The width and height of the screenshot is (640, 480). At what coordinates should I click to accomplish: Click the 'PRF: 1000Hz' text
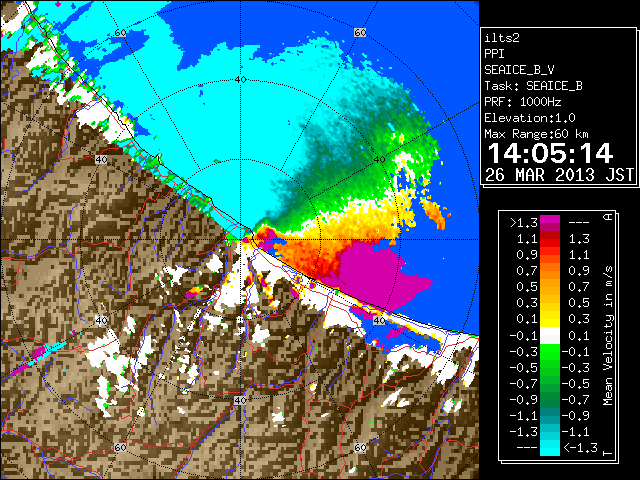pyautogui.click(x=522, y=102)
